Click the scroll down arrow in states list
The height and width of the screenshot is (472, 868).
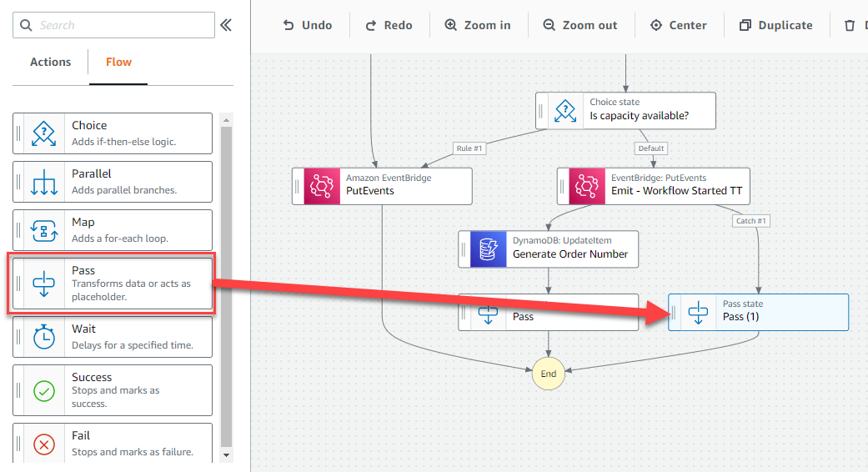[226, 455]
